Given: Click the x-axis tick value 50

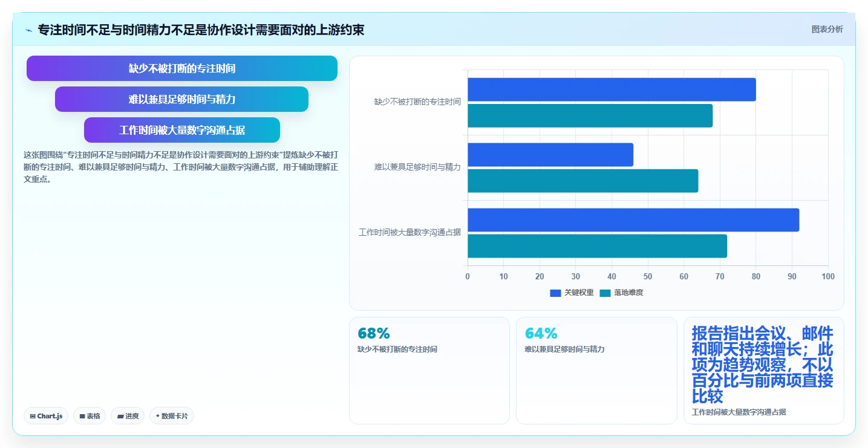Looking at the screenshot, I should (x=648, y=276).
